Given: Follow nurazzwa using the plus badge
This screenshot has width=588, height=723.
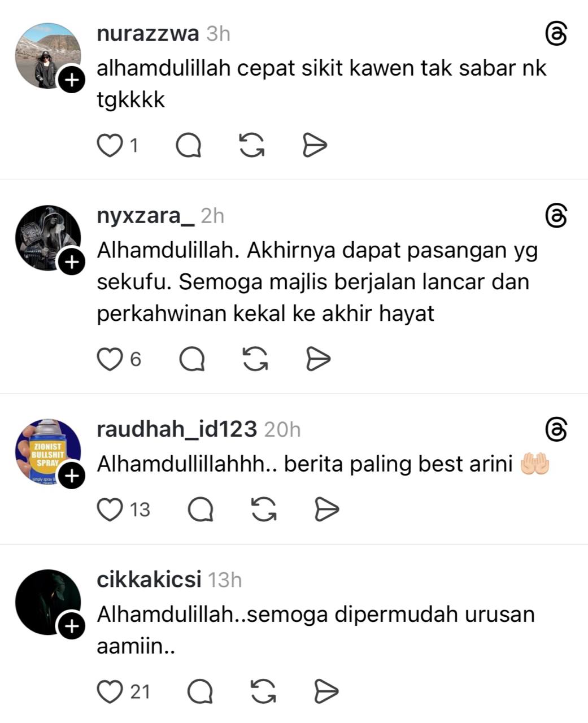Looking at the screenshot, I should click(71, 80).
